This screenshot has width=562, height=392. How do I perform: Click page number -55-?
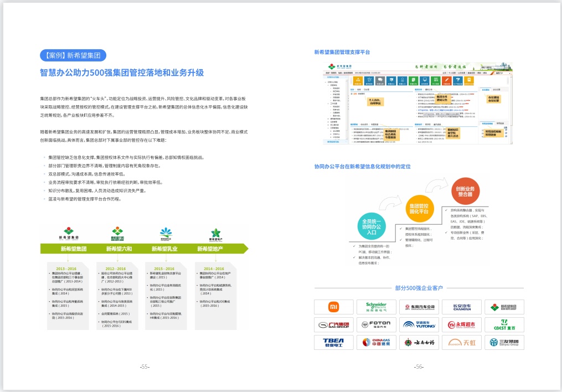click(x=145, y=367)
